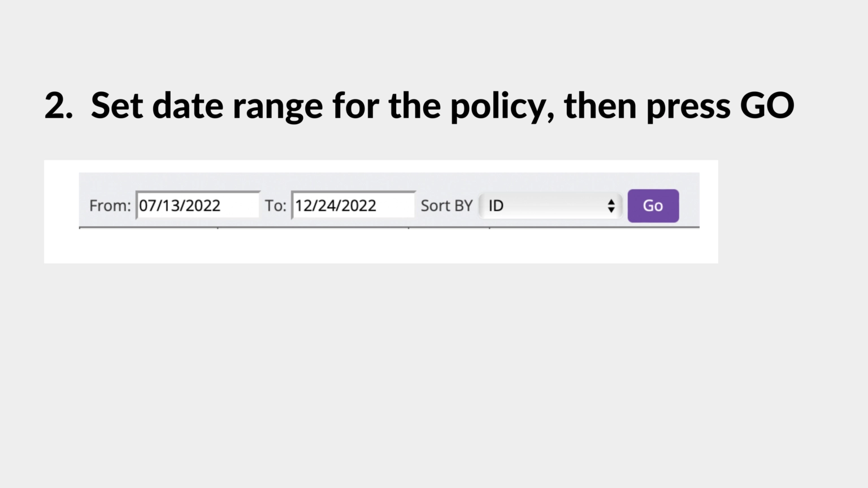
Task: Open the Sort BY dropdown
Action: [x=550, y=206]
